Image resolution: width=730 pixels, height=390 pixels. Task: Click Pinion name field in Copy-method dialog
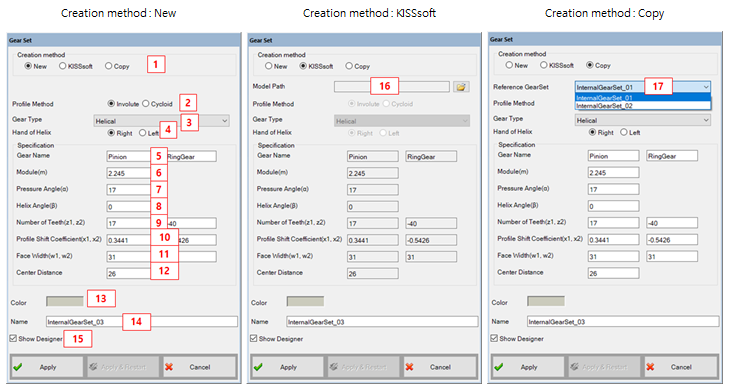[x=613, y=156]
